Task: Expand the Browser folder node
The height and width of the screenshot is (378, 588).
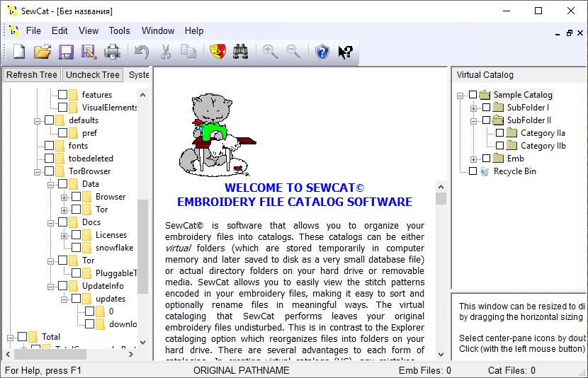Action: coord(64,197)
